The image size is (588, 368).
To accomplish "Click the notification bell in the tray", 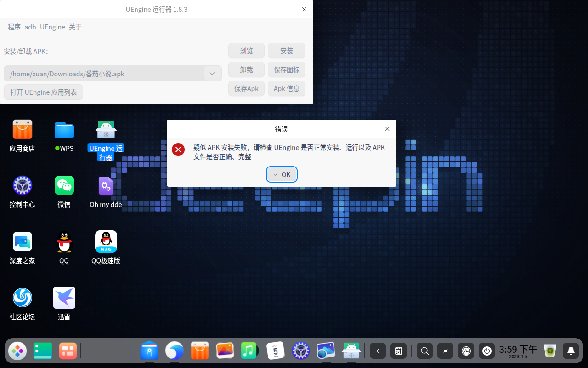I will coord(570,351).
